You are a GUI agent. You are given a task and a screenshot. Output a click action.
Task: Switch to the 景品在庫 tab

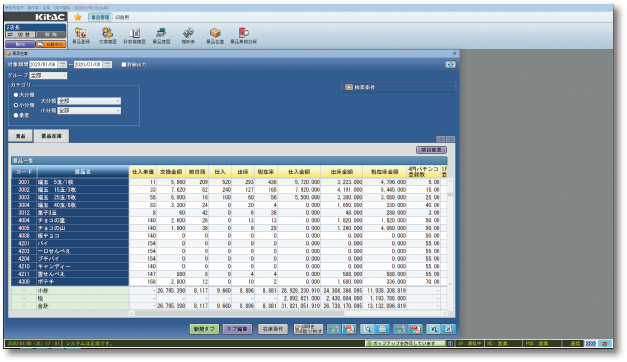click(x=51, y=136)
